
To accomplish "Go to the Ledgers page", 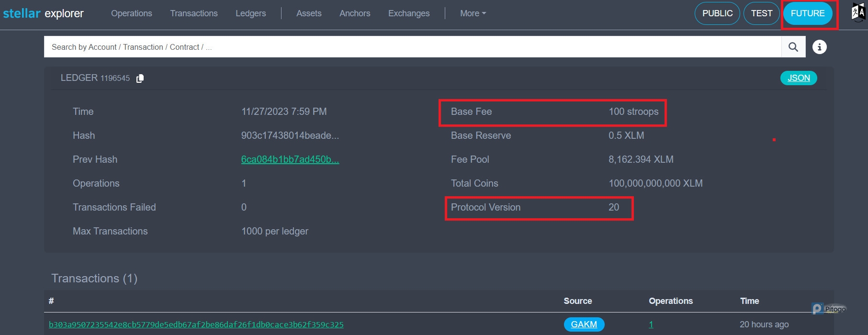I will (x=250, y=13).
